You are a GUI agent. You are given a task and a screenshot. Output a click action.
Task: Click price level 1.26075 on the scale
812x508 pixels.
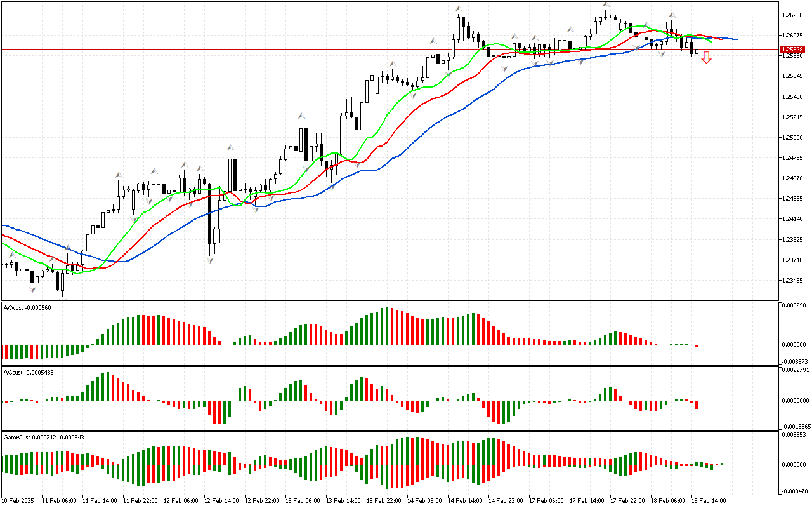tap(792, 35)
